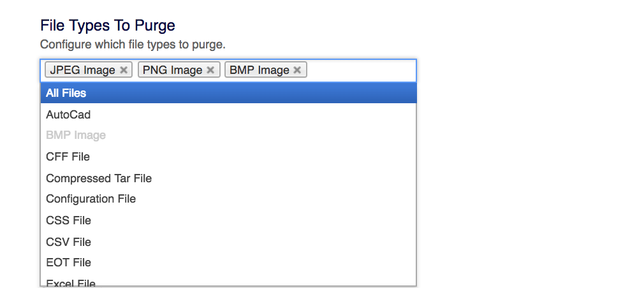Click the BMP Image tag label
The height and width of the screenshot is (288, 644).
click(x=260, y=70)
